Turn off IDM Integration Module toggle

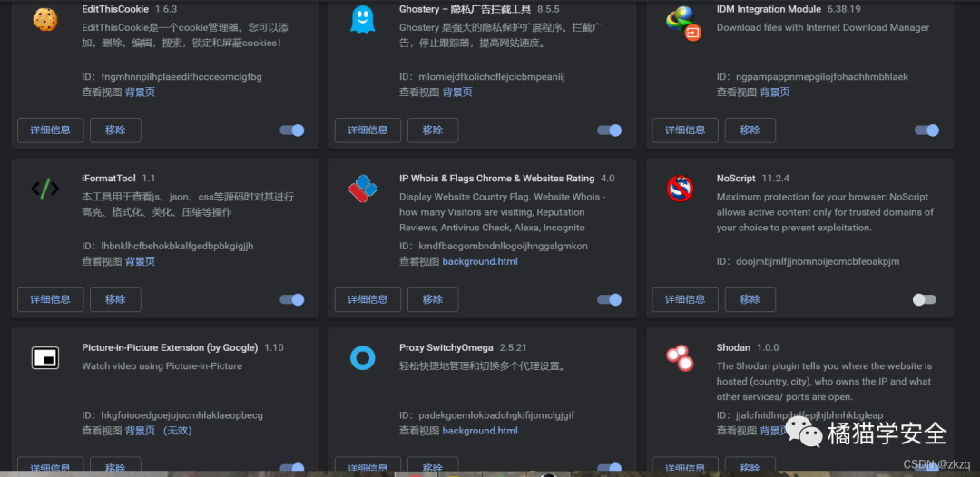tap(926, 131)
